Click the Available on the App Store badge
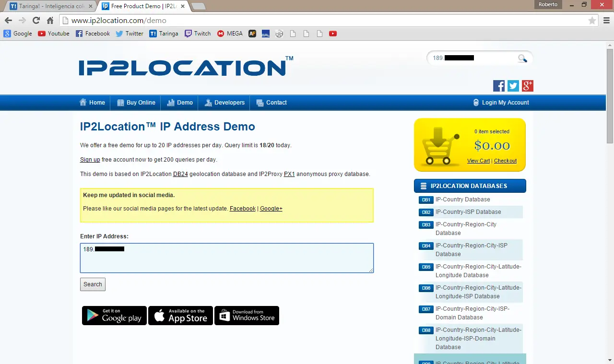Viewport: 614px width, 364px height. [180, 316]
